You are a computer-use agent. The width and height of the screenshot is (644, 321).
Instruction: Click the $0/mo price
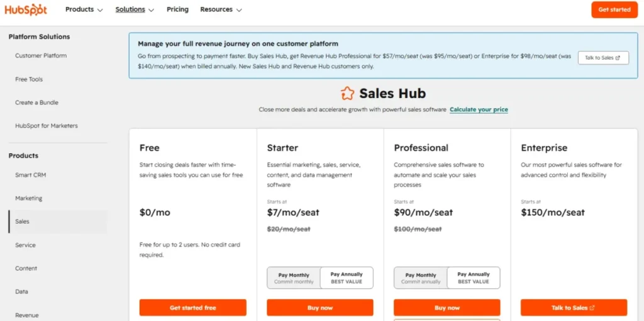click(x=155, y=212)
